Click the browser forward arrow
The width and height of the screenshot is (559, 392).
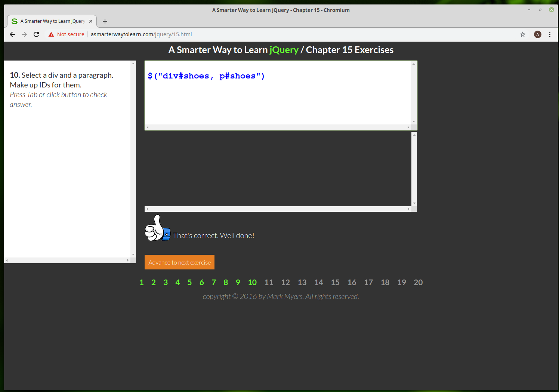[24, 34]
